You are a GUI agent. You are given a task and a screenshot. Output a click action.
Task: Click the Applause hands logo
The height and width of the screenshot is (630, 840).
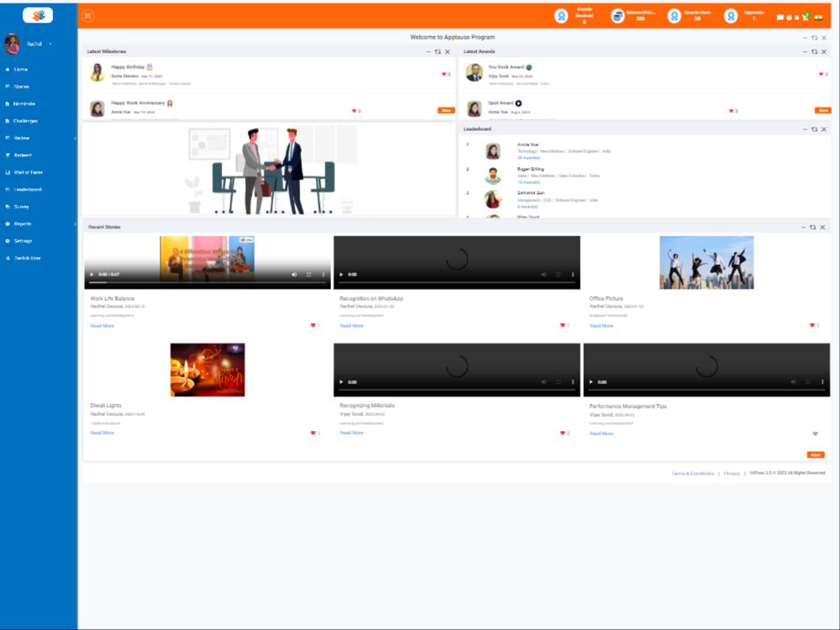pyautogui.click(x=38, y=15)
